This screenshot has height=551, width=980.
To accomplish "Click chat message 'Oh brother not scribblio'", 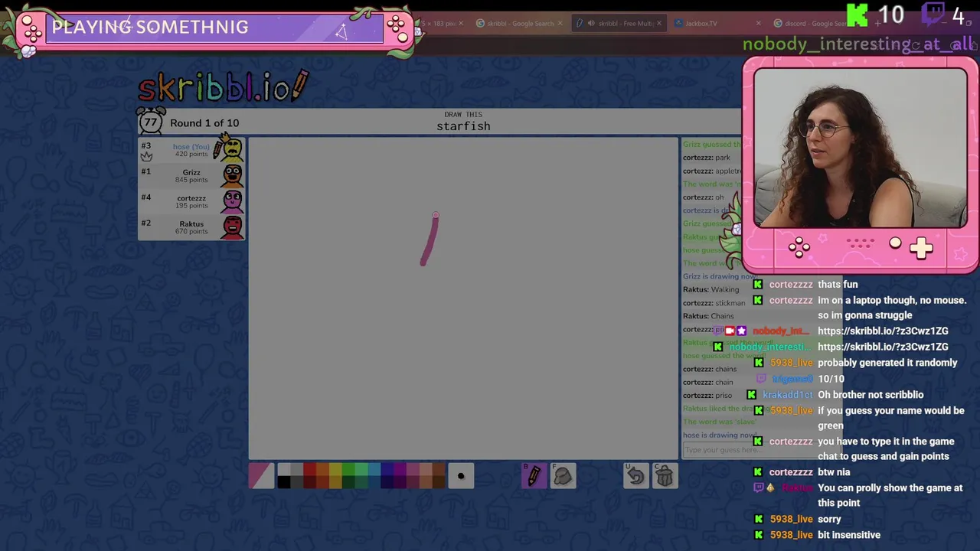I will [x=871, y=395].
